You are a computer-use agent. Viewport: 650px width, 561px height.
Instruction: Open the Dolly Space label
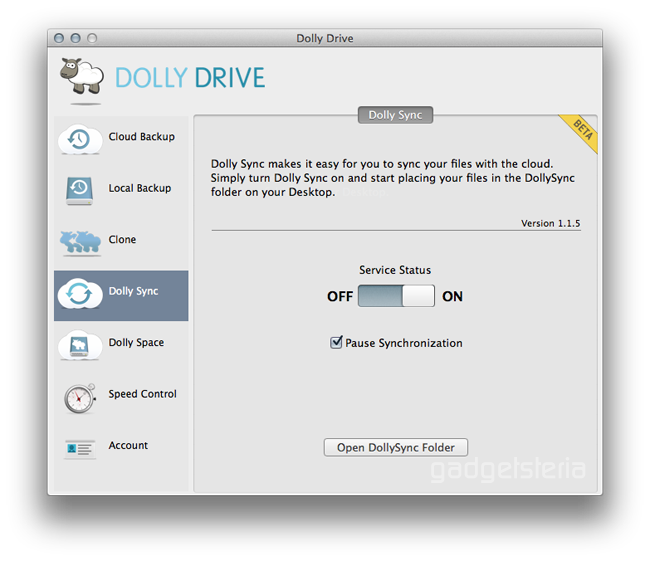tap(136, 342)
